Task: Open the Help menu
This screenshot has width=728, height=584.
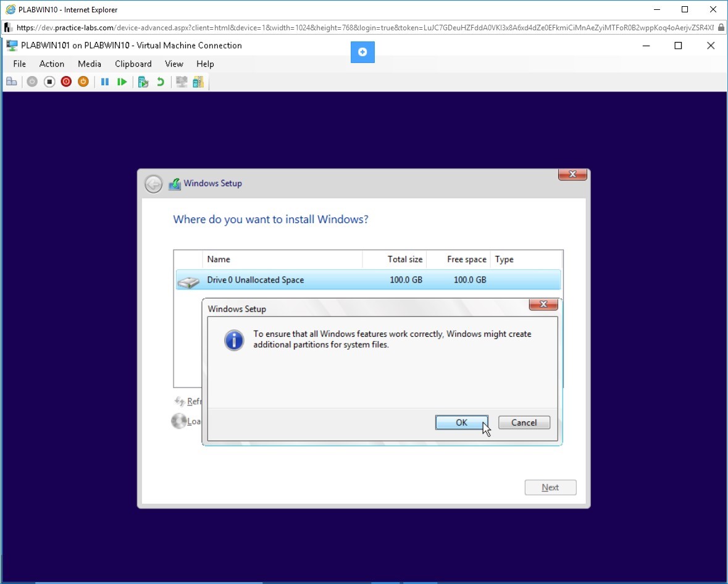Action: tap(205, 64)
